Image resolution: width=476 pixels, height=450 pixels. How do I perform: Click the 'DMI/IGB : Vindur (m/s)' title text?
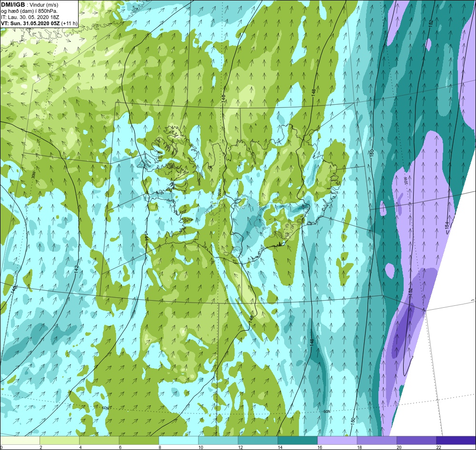click(x=30, y=5)
